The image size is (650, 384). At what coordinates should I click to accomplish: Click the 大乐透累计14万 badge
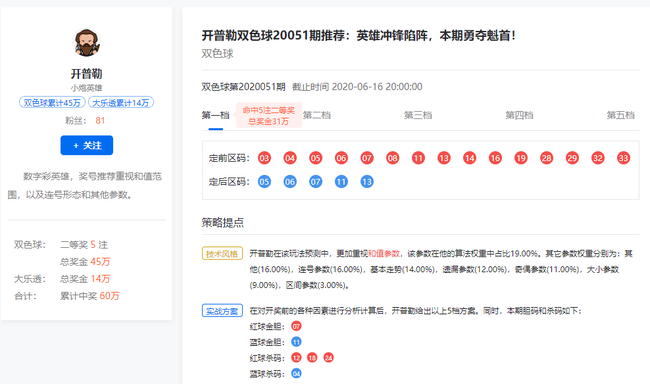(121, 102)
